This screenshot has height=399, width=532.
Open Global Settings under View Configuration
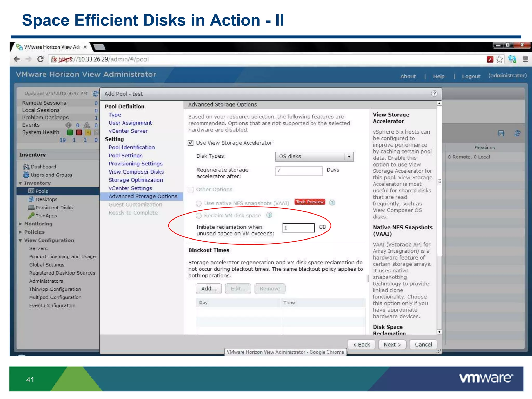pyautogui.click(x=47, y=265)
